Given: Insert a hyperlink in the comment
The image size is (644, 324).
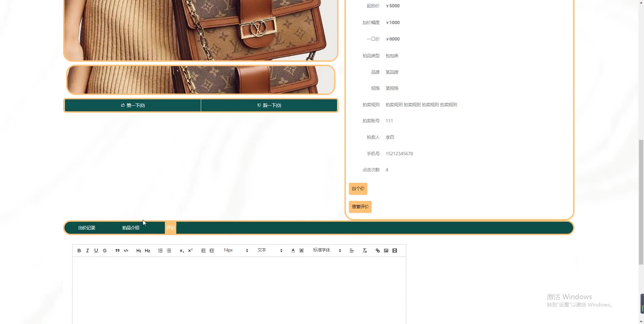Looking at the screenshot, I should click(x=378, y=251).
